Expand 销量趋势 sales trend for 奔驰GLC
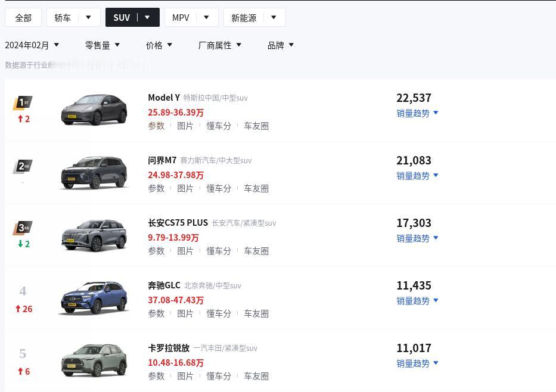This screenshot has height=392, width=556. click(417, 301)
